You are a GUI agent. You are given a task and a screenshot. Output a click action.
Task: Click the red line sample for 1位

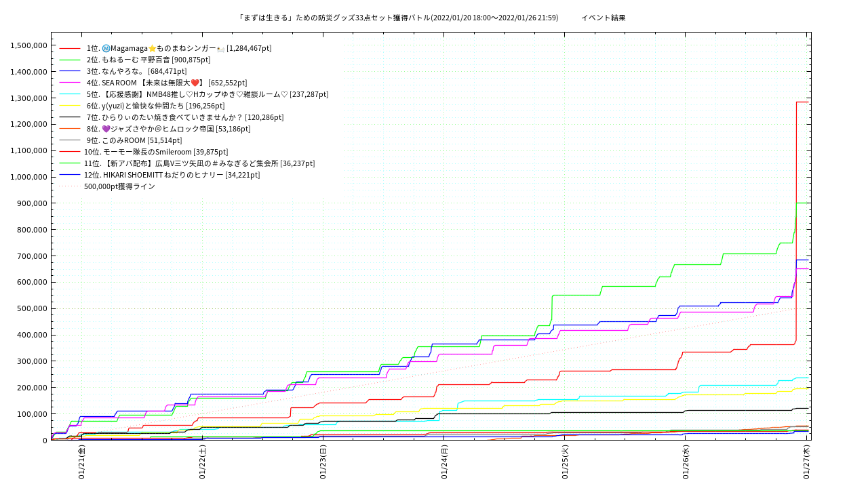pyautogui.click(x=70, y=48)
